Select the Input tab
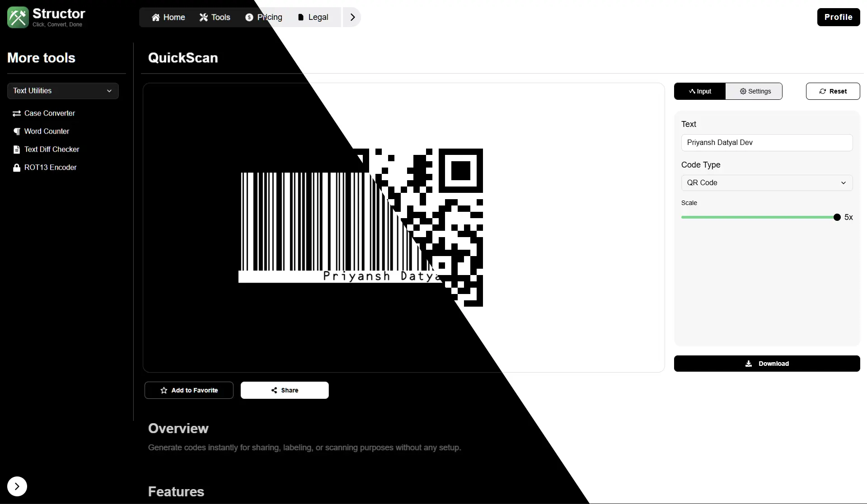The width and height of the screenshot is (867, 504). point(699,91)
